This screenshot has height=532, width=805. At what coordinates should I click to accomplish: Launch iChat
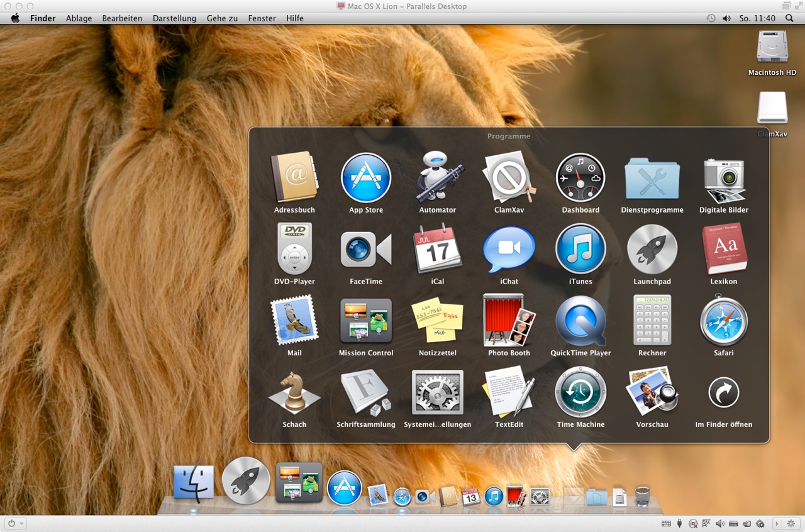509,249
